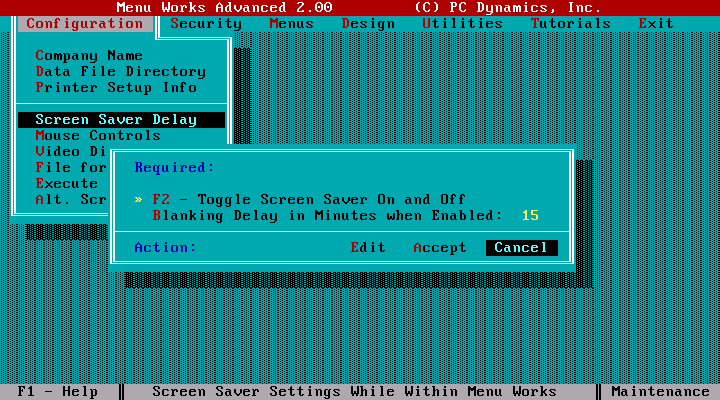Click the Menu Works Advanced 2.00 title
720x400 pixels.
point(224,7)
